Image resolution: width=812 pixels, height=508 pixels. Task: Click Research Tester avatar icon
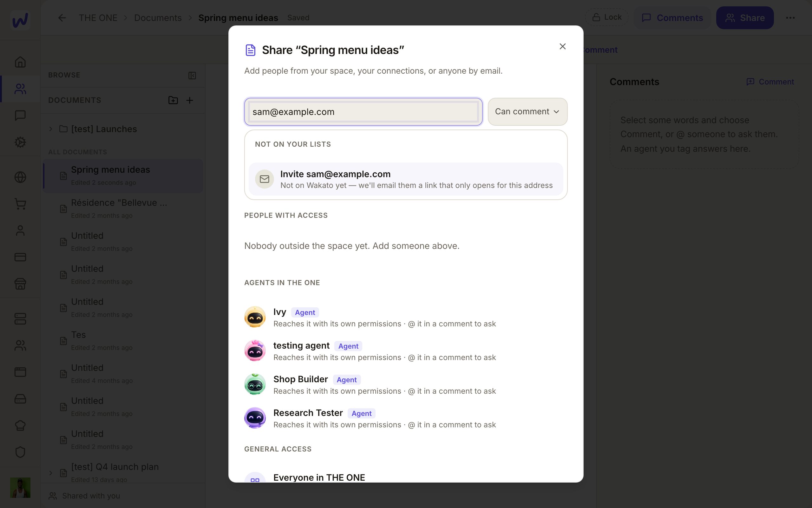click(255, 418)
